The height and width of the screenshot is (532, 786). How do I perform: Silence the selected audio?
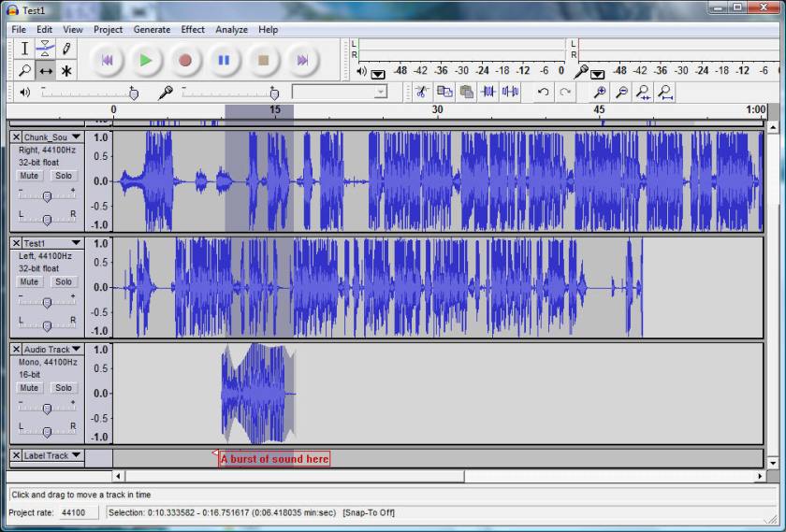pyautogui.click(x=510, y=92)
